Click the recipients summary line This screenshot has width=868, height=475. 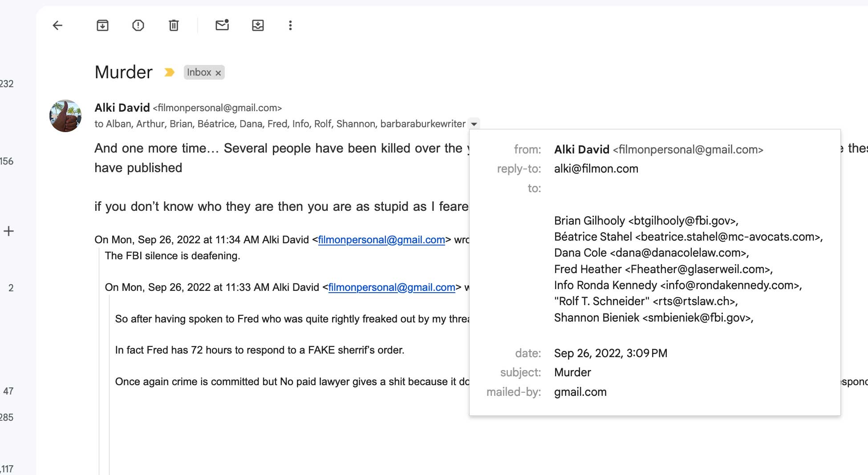pyautogui.click(x=280, y=124)
